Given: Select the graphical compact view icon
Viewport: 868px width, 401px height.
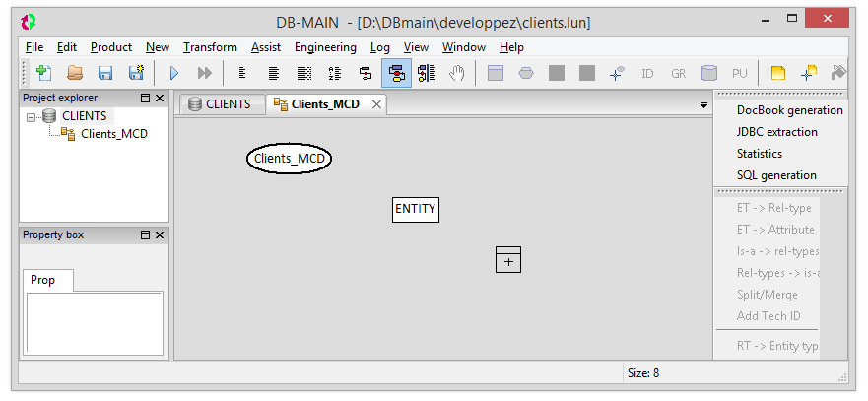Looking at the screenshot, I should 366,73.
